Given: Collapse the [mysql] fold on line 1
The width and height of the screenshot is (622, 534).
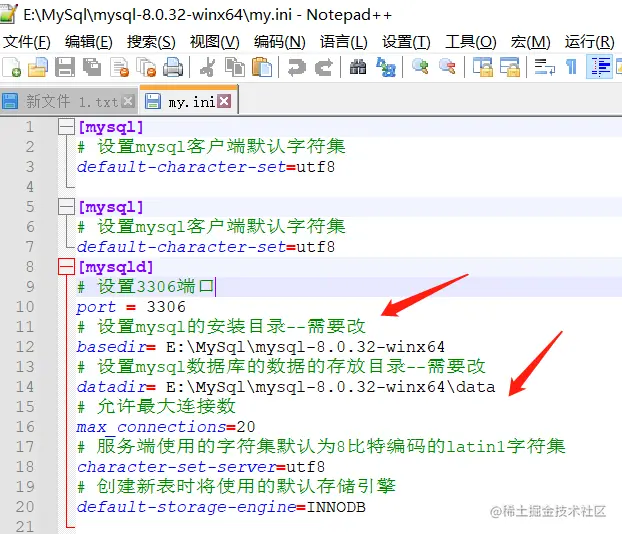Looking at the screenshot, I should coord(66,127).
